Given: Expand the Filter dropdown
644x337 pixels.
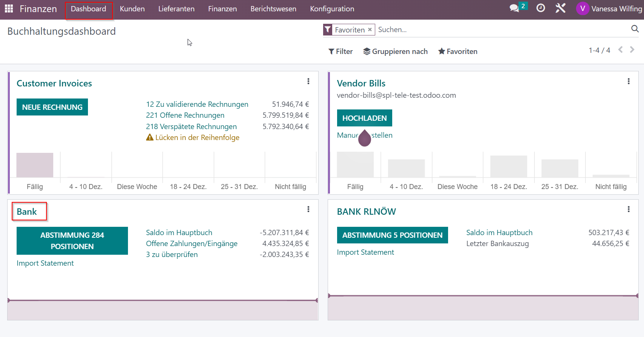Looking at the screenshot, I should click(x=340, y=51).
